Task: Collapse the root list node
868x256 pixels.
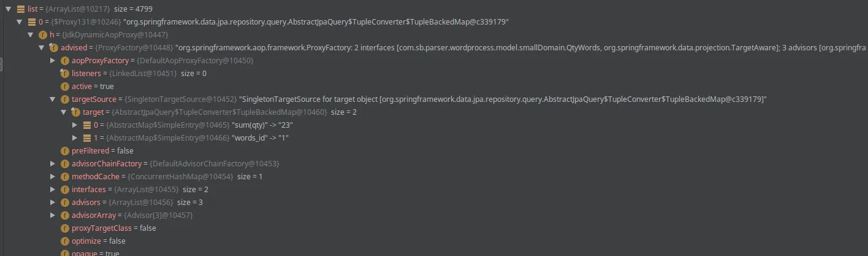Action: (x=8, y=9)
